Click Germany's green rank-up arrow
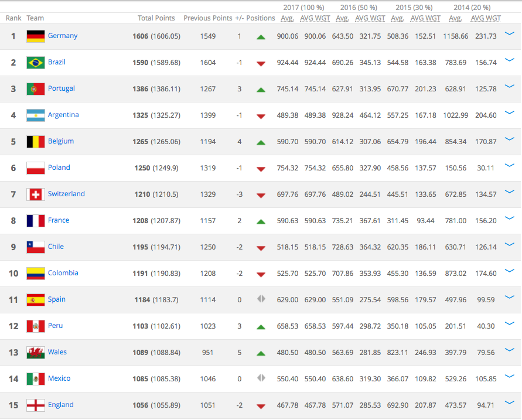The image size is (522, 420). [261, 36]
